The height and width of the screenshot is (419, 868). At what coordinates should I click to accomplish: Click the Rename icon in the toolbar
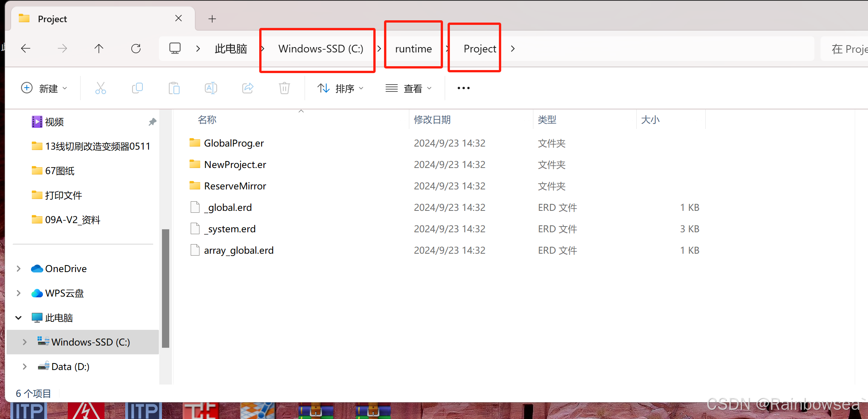tap(211, 88)
